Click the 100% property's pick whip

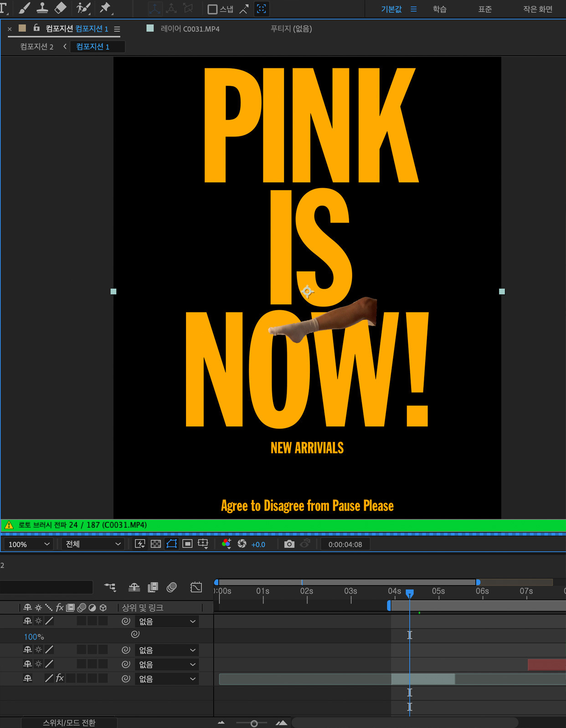pyautogui.click(x=135, y=634)
